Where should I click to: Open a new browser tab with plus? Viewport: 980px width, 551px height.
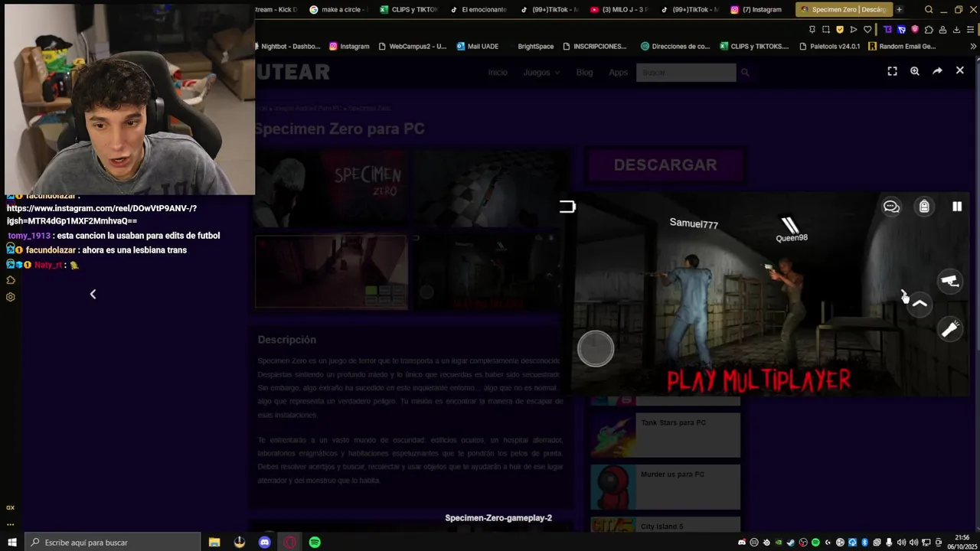(x=899, y=9)
